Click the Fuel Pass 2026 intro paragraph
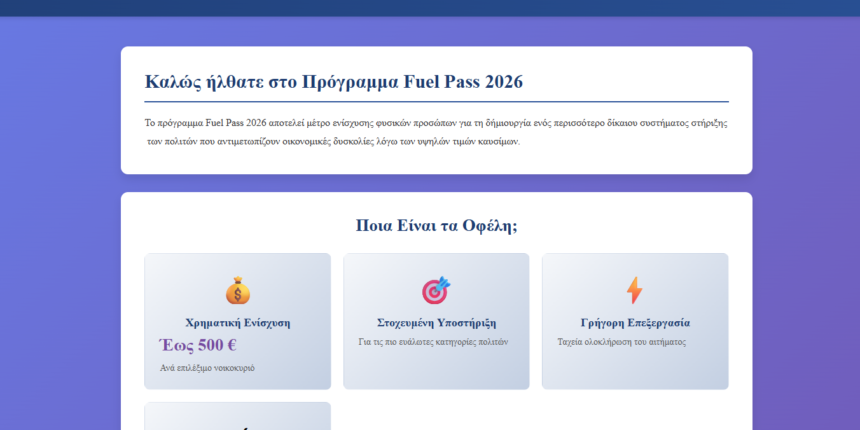This screenshot has height=430, width=860. 436,132
